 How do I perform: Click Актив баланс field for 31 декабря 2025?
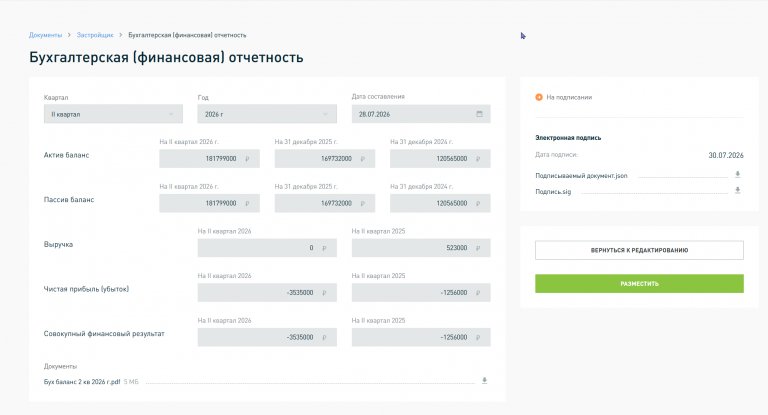[325, 159]
